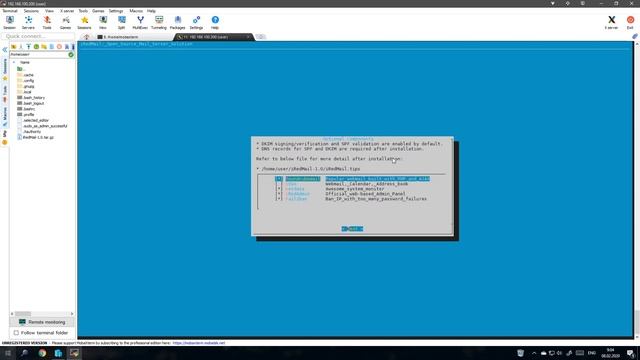
Task: Toggle the SOGo component checkbox
Action: [279, 184]
